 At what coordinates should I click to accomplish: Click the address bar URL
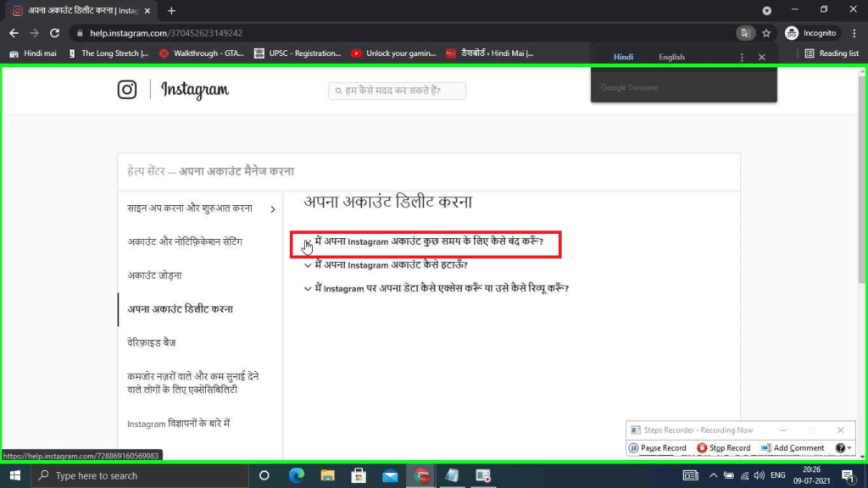tap(166, 33)
